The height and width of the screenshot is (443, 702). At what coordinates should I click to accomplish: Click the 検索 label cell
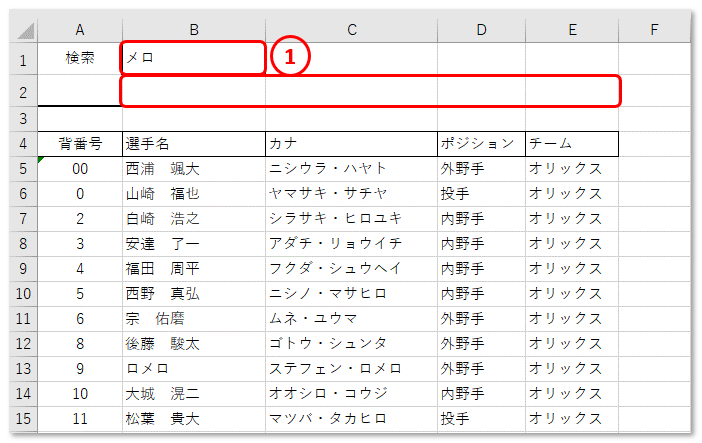(x=80, y=58)
